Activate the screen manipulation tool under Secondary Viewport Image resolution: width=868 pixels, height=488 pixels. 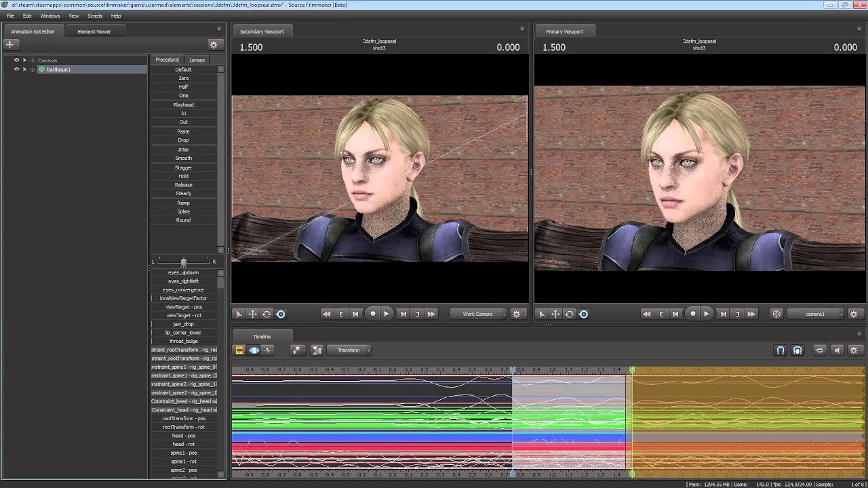coord(281,314)
